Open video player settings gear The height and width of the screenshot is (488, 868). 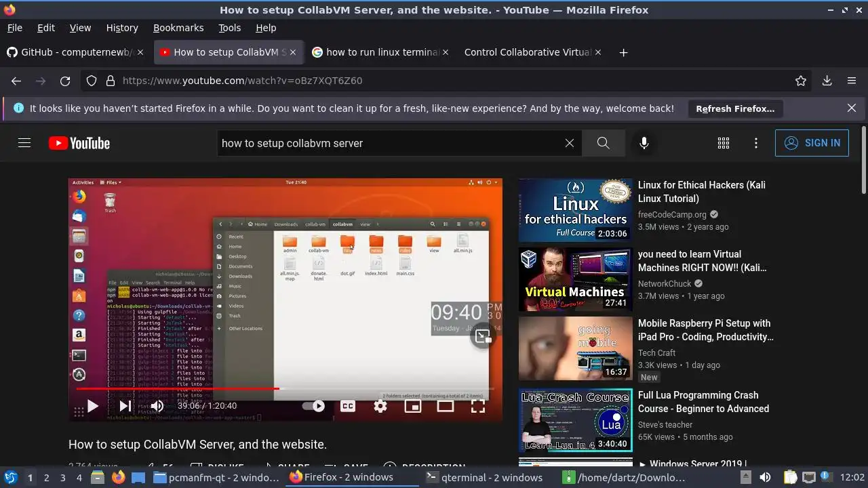(x=380, y=406)
